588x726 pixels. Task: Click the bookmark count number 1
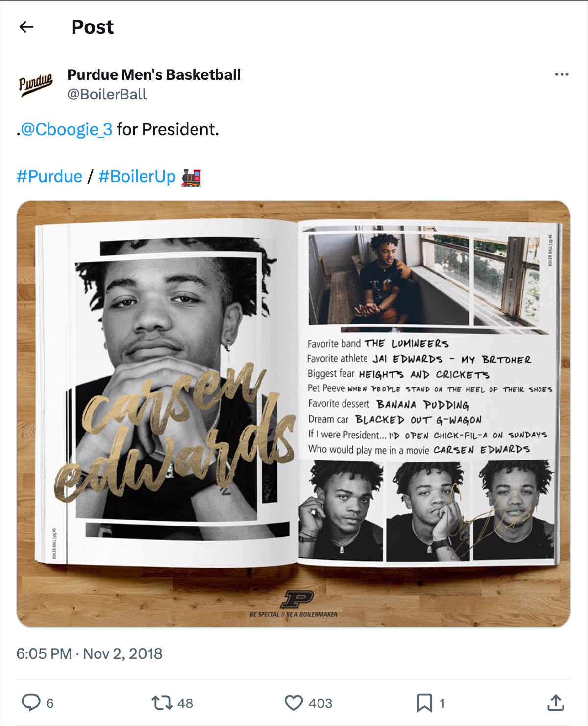pyautogui.click(x=442, y=703)
